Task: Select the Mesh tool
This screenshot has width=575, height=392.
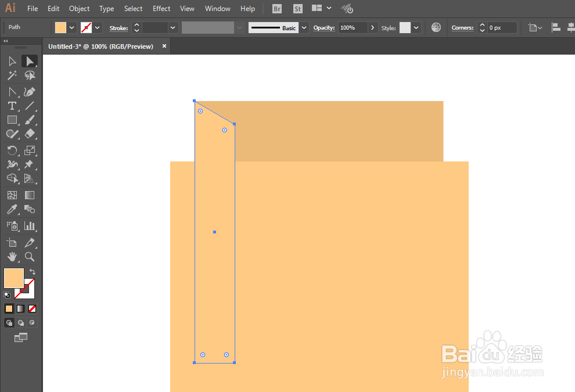Action: click(12, 195)
